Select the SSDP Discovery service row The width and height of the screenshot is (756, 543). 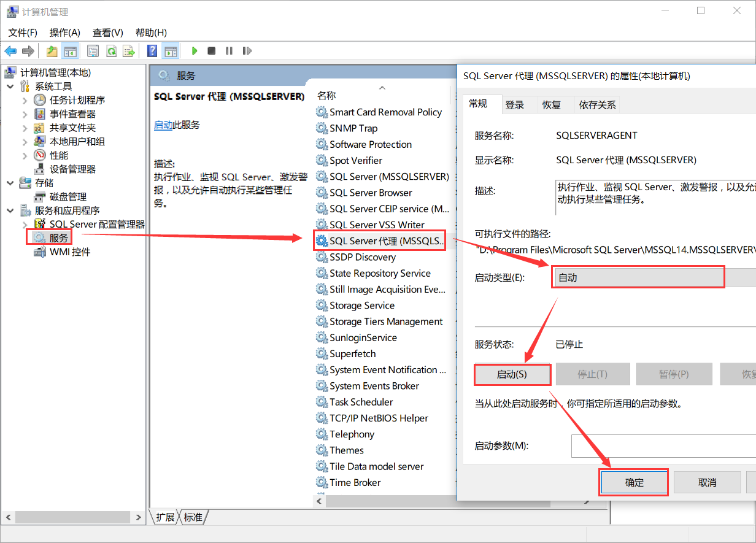click(x=362, y=257)
